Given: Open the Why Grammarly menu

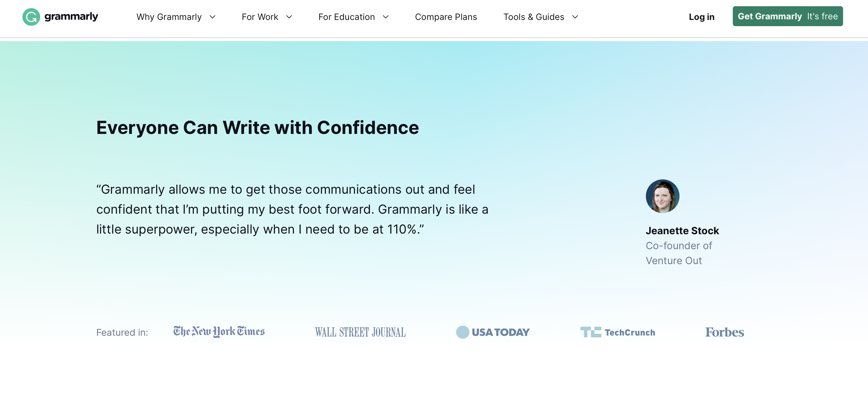Looking at the screenshot, I should click(x=169, y=17).
